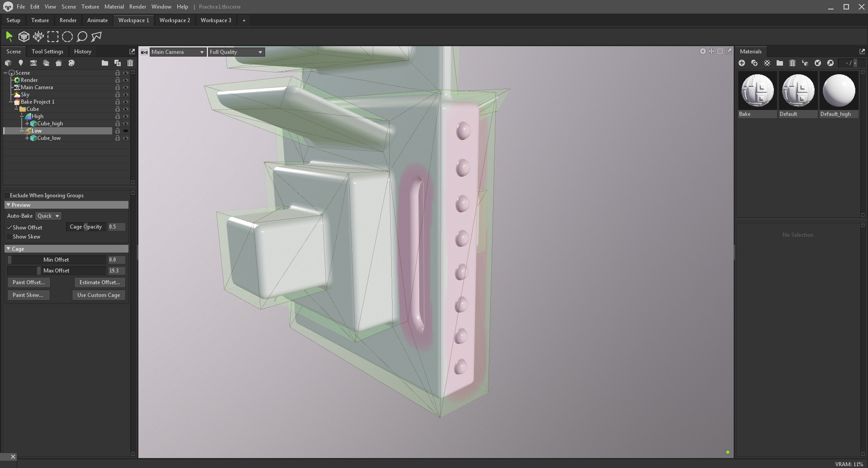868x468 pixels.
Task: Add a new mesh cube object
Action: coord(8,63)
